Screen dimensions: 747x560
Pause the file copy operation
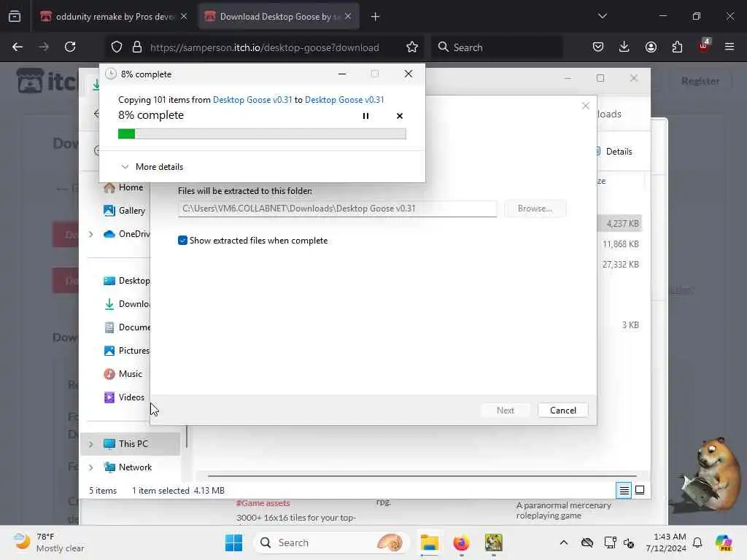pos(365,116)
